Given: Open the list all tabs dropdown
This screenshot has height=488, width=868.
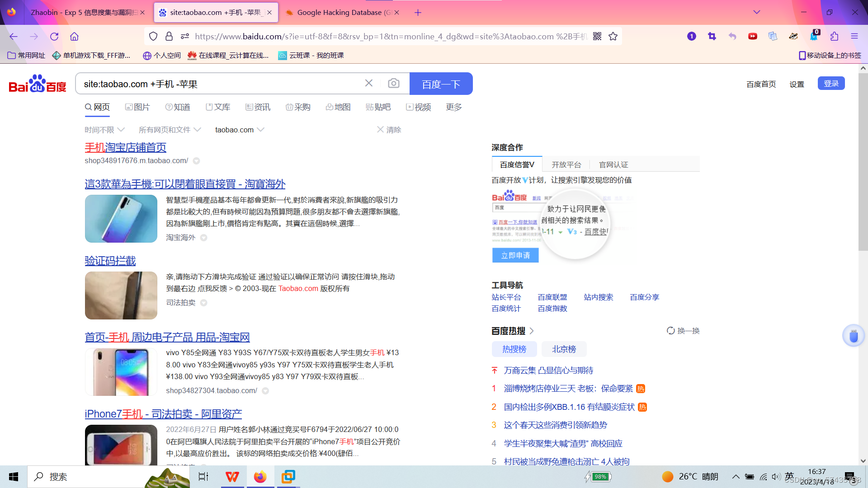Looking at the screenshot, I should [x=757, y=12].
